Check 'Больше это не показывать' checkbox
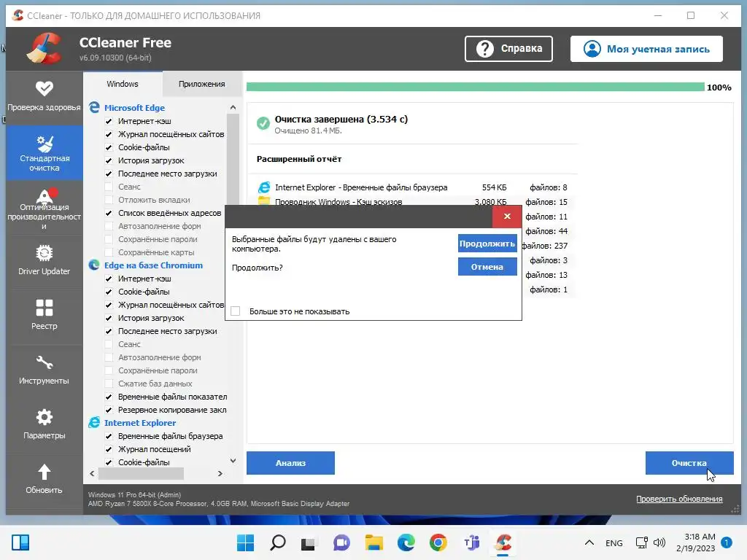The image size is (747, 560). (236, 311)
